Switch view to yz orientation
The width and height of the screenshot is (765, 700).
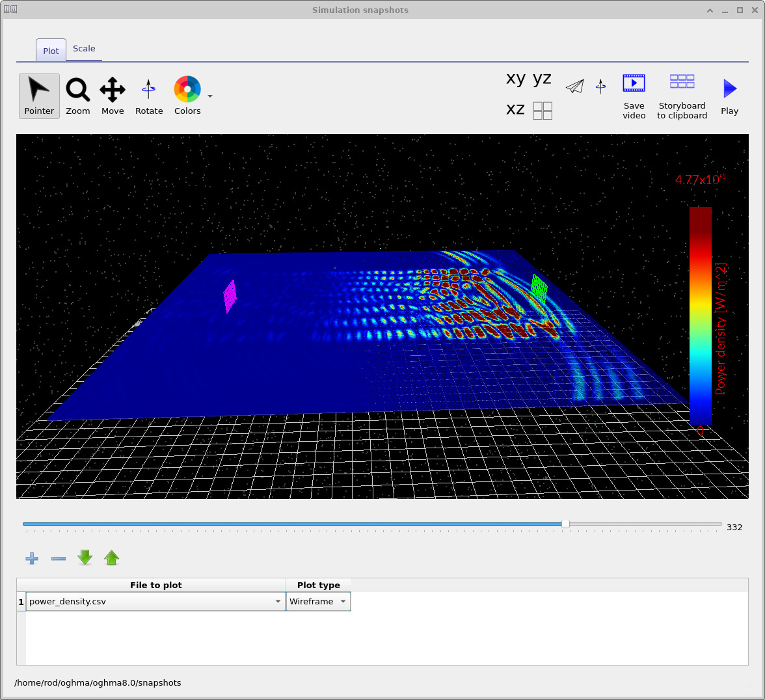[x=543, y=79]
